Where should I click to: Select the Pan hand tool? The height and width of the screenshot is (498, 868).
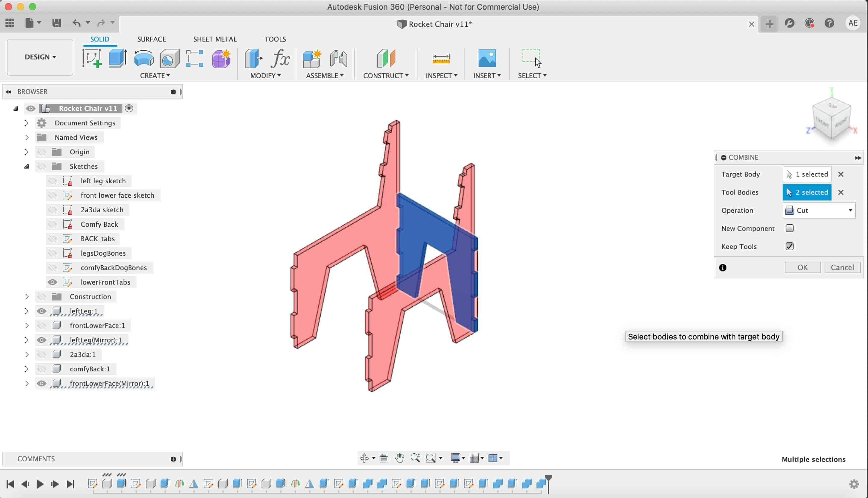click(400, 458)
